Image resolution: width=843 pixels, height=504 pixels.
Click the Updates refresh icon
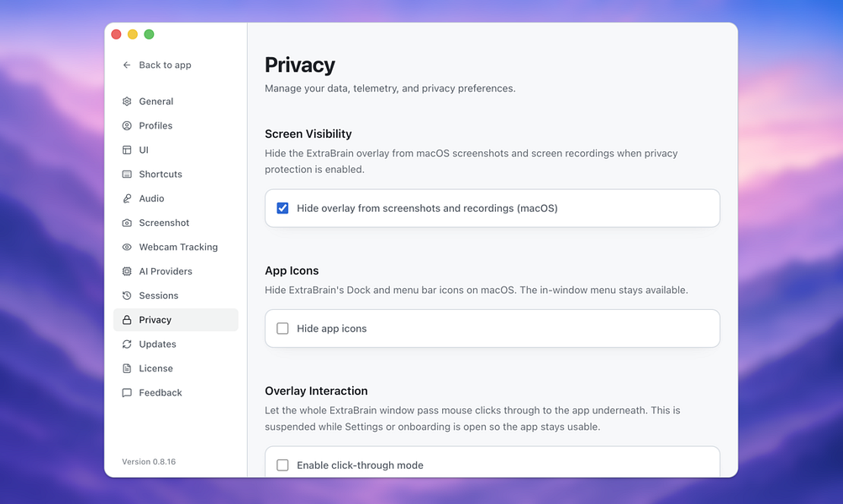[x=127, y=344]
